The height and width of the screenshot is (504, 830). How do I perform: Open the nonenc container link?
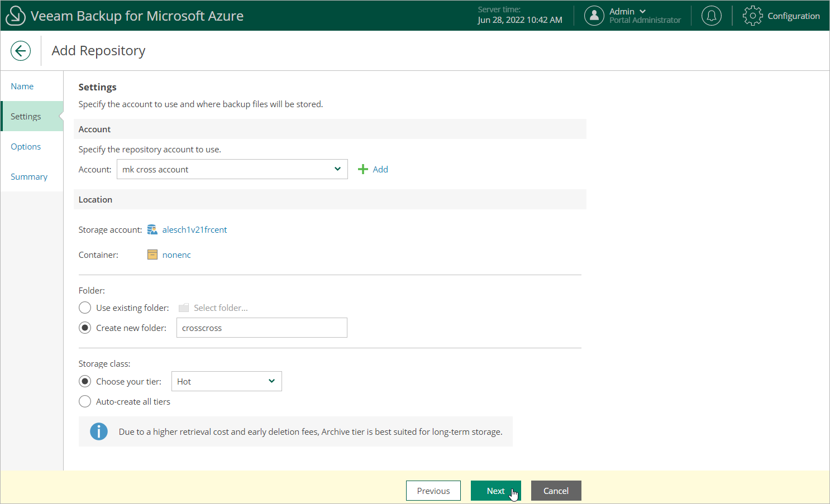[x=177, y=255]
